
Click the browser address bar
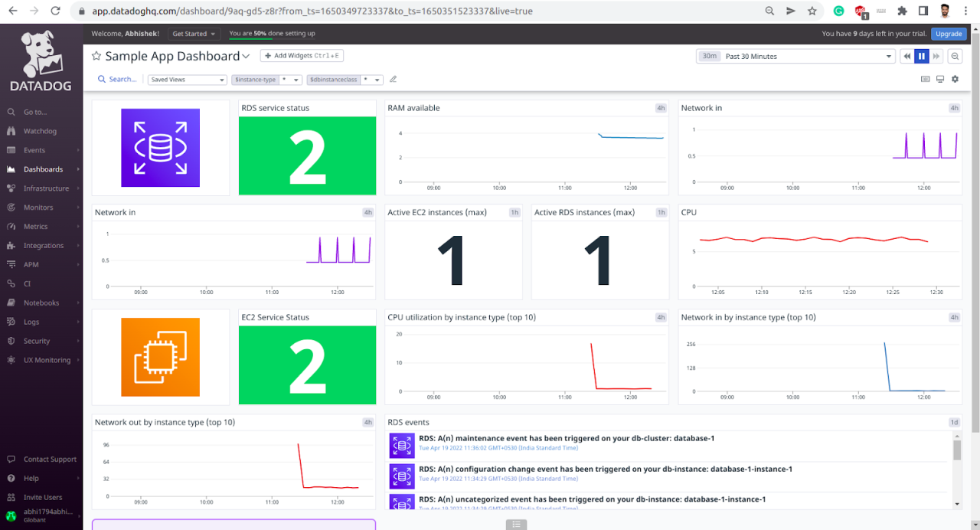click(x=413, y=11)
